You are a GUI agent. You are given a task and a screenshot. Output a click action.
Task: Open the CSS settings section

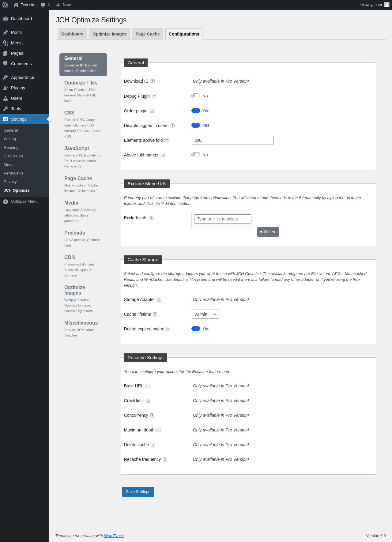[83, 124]
